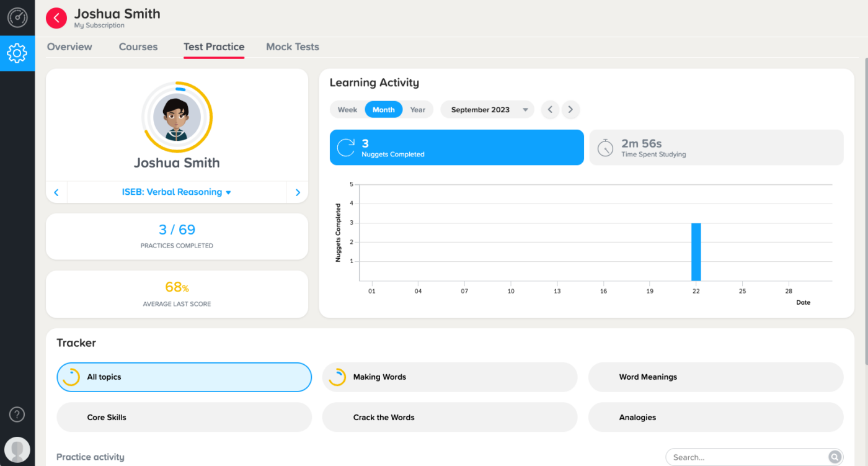This screenshot has height=466, width=868.
Task: Click the Nuggets Completed refresh icon
Action: (x=345, y=147)
